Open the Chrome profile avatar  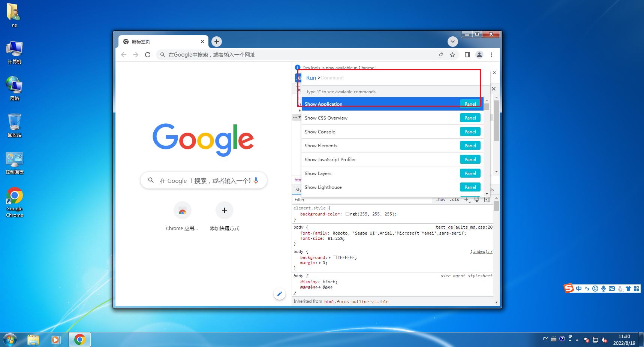pos(479,55)
